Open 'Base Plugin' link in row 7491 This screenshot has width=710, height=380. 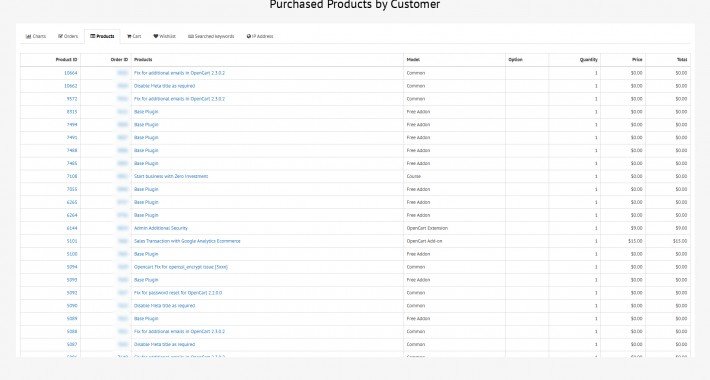tap(146, 138)
